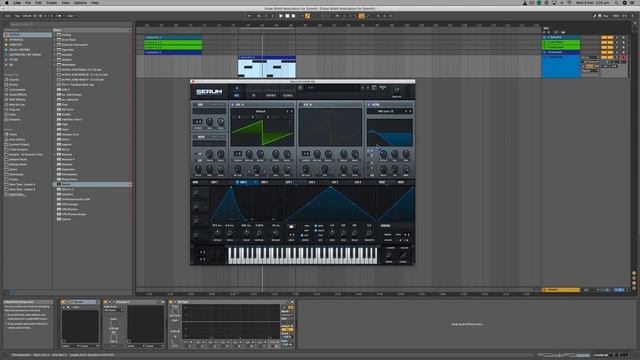Select next OSC A wavetable with right arrow
Viewport: 640px width, 360px height.
tap(291, 111)
